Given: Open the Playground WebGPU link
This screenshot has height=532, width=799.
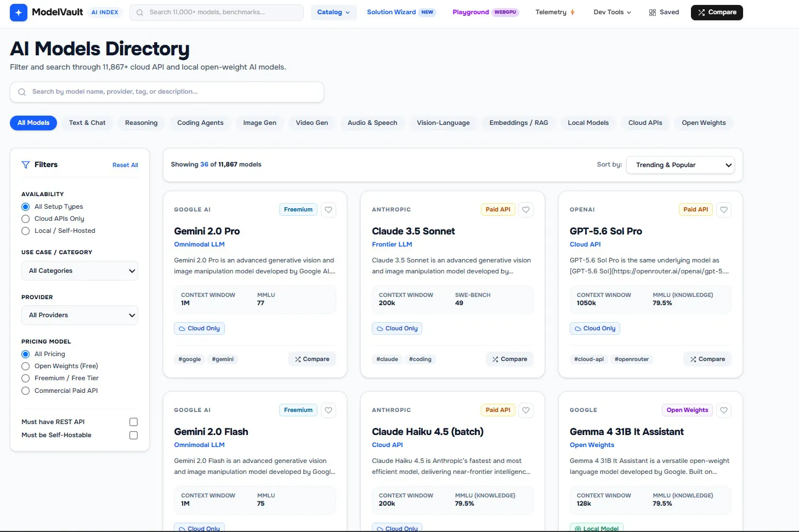Looking at the screenshot, I should tap(485, 12).
